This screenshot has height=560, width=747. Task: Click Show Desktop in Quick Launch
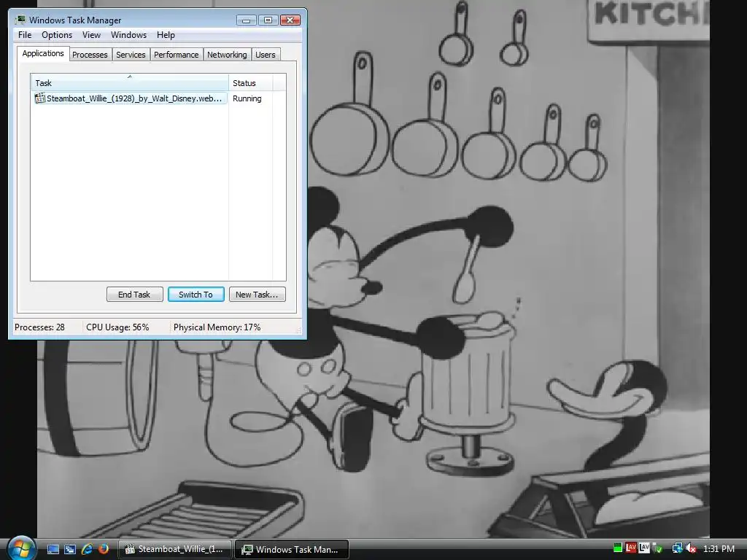point(53,549)
